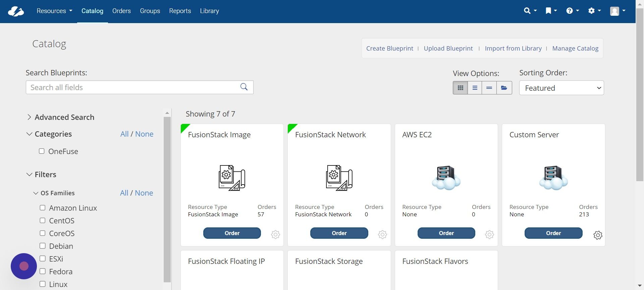Switch to compact two-line view
Viewport: 644px width, 290px height.
pos(489,88)
